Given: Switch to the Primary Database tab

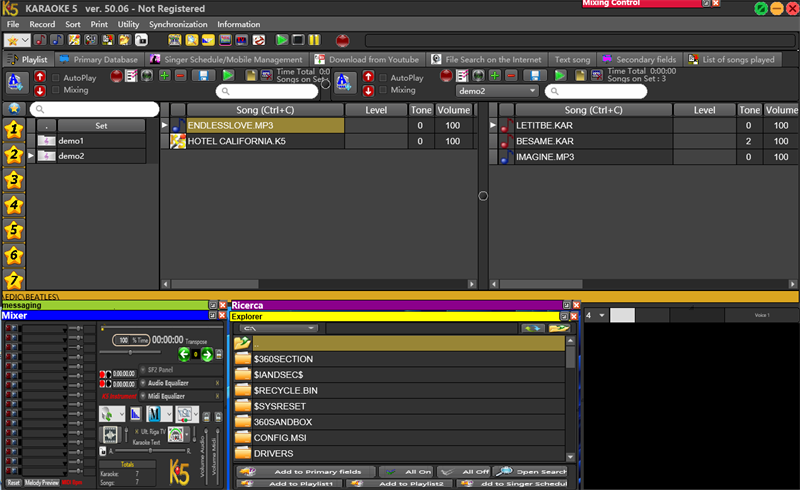Looking at the screenshot, I should tap(99, 59).
